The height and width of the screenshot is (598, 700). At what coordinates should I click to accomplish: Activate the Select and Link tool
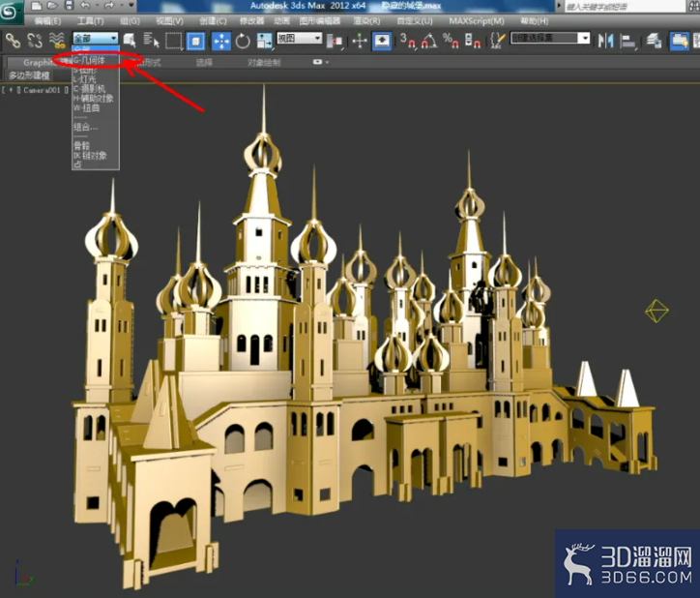coord(13,41)
